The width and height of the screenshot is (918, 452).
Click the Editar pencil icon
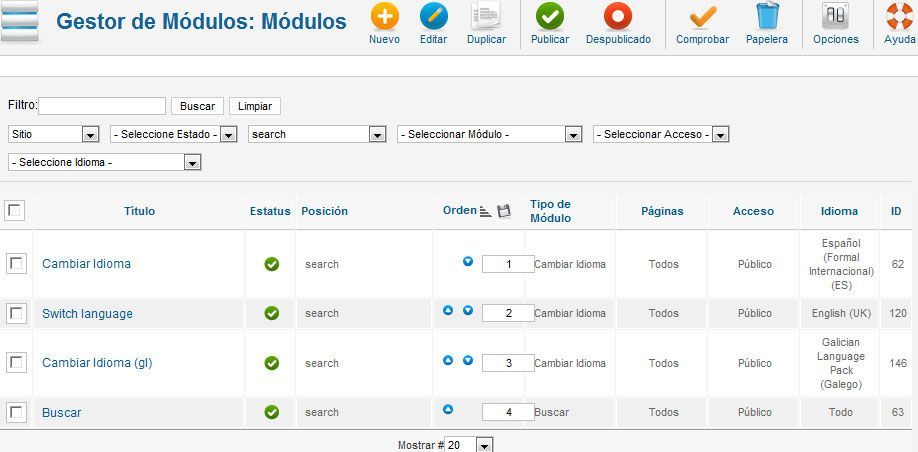point(434,16)
